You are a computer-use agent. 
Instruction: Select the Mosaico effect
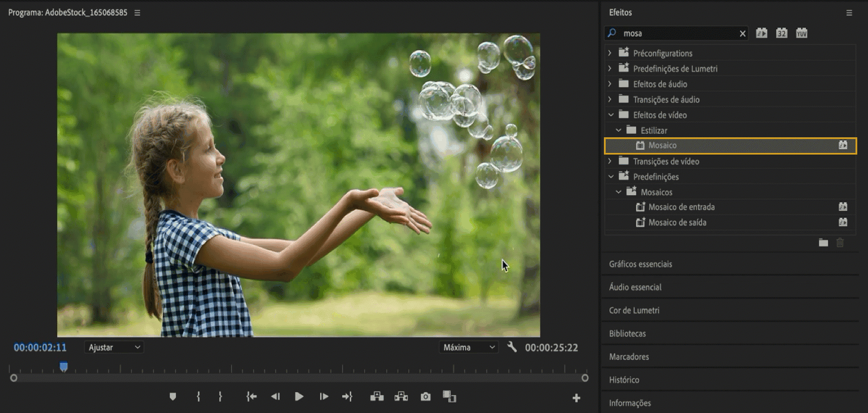click(x=730, y=146)
